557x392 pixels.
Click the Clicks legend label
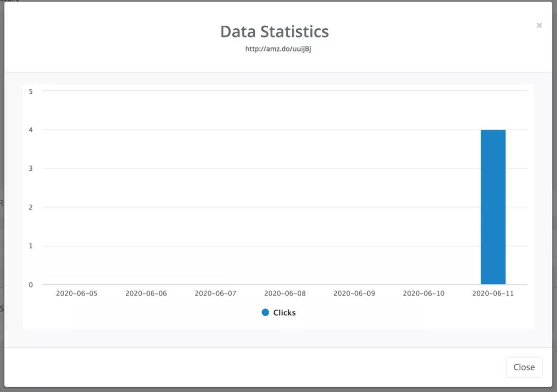pos(284,313)
